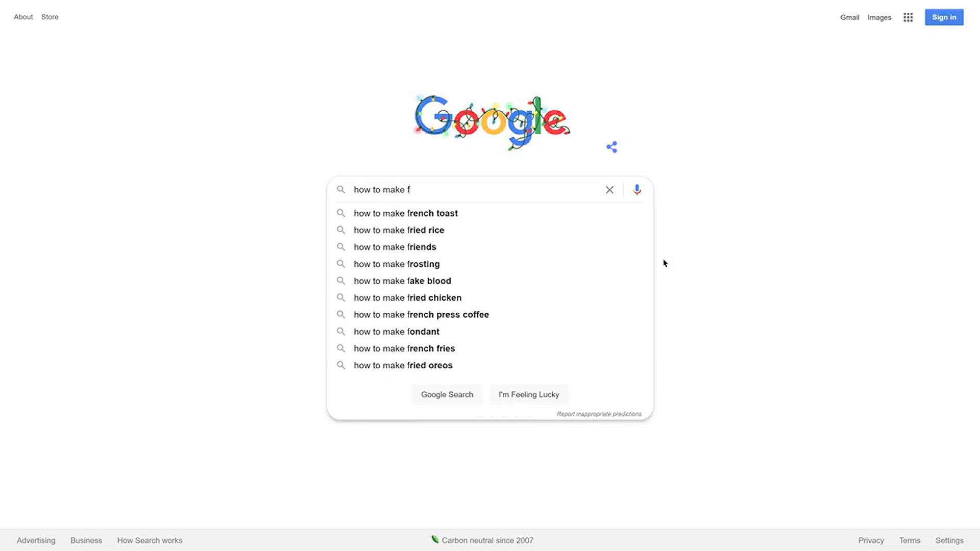
Task: Click the Google search magnifier icon
Action: click(x=340, y=189)
